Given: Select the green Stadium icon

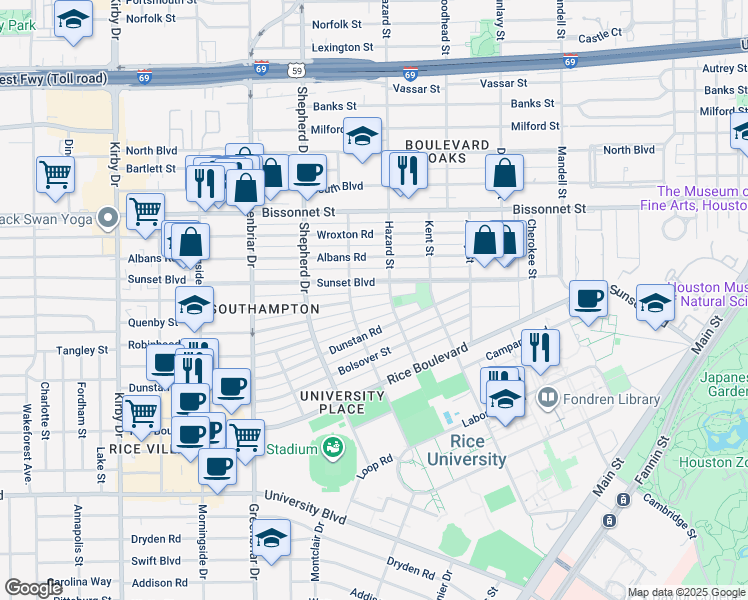Looking at the screenshot, I should [x=332, y=449].
